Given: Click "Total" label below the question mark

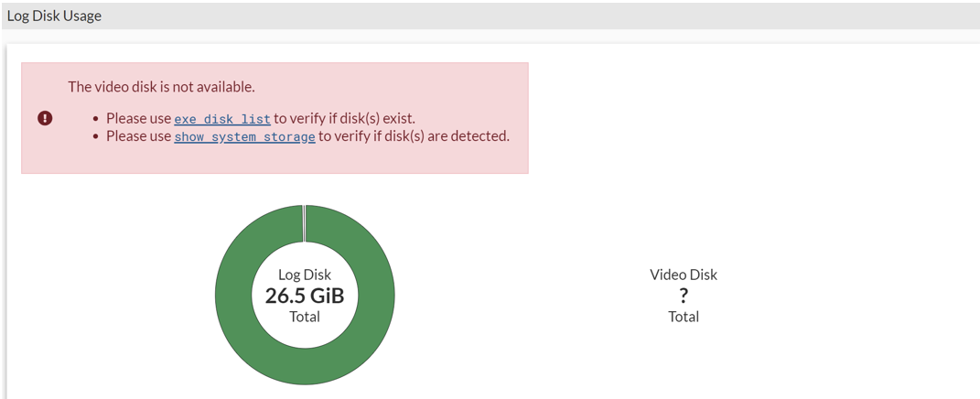Looking at the screenshot, I should pyautogui.click(x=684, y=317).
